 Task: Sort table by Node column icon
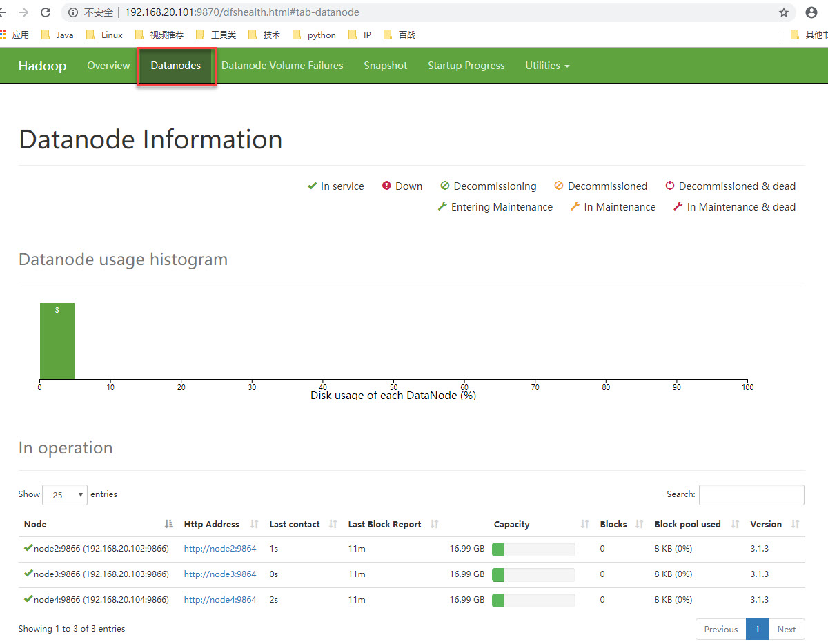click(x=169, y=525)
